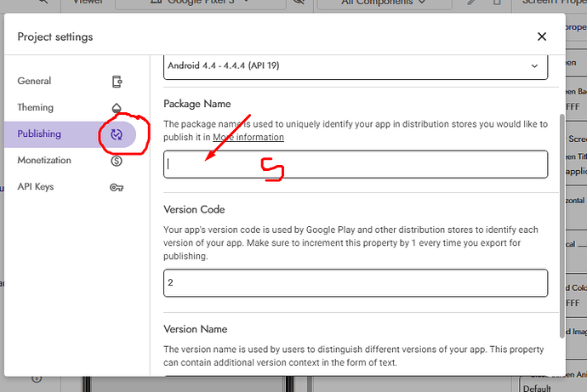
Task: Close the Project settings dialog
Action: click(542, 37)
